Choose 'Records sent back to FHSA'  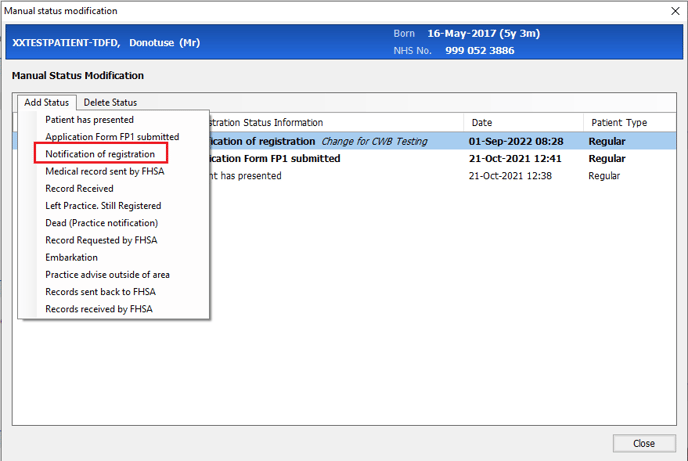100,291
